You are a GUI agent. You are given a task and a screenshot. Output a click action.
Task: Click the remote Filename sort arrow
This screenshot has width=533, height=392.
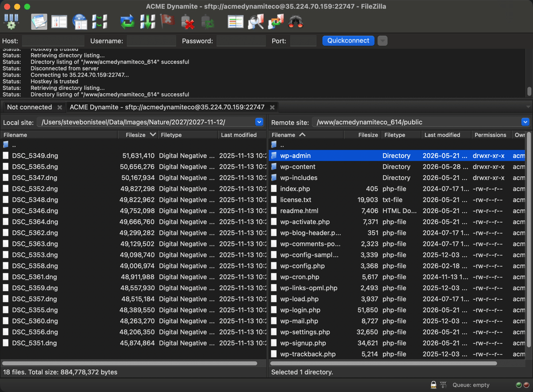coord(302,135)
